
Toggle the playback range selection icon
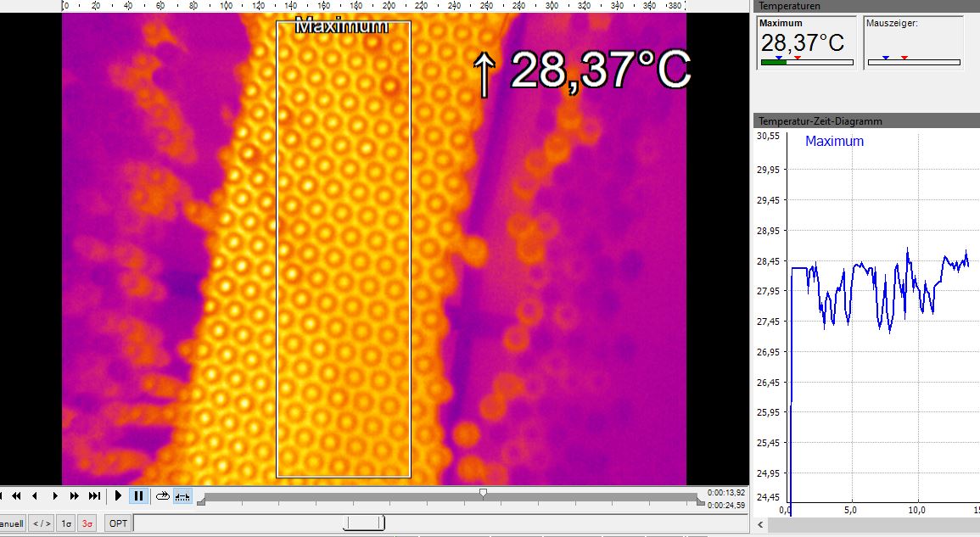click(182, 496)
